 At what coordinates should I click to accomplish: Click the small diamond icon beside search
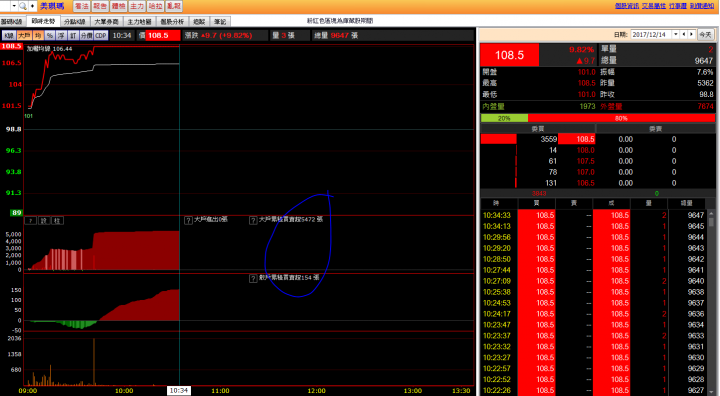(x=33, y=6)
